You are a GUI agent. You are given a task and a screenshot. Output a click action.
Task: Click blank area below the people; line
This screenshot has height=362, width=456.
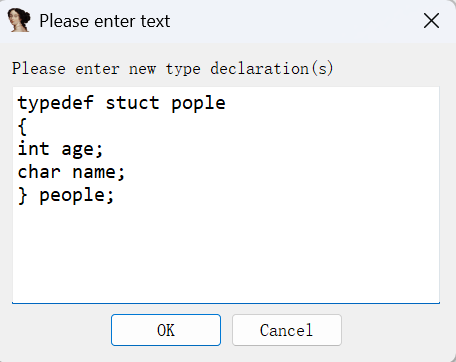tap(226, 253)
